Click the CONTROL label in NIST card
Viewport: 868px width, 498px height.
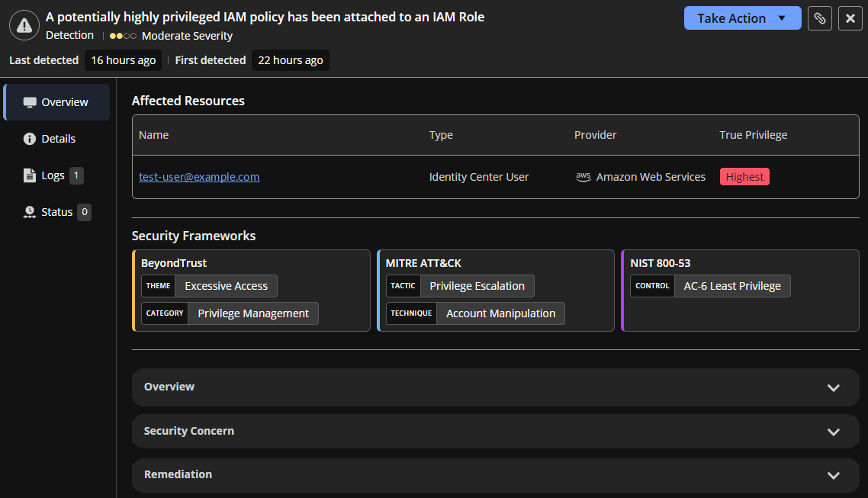(x=653, y=286)
